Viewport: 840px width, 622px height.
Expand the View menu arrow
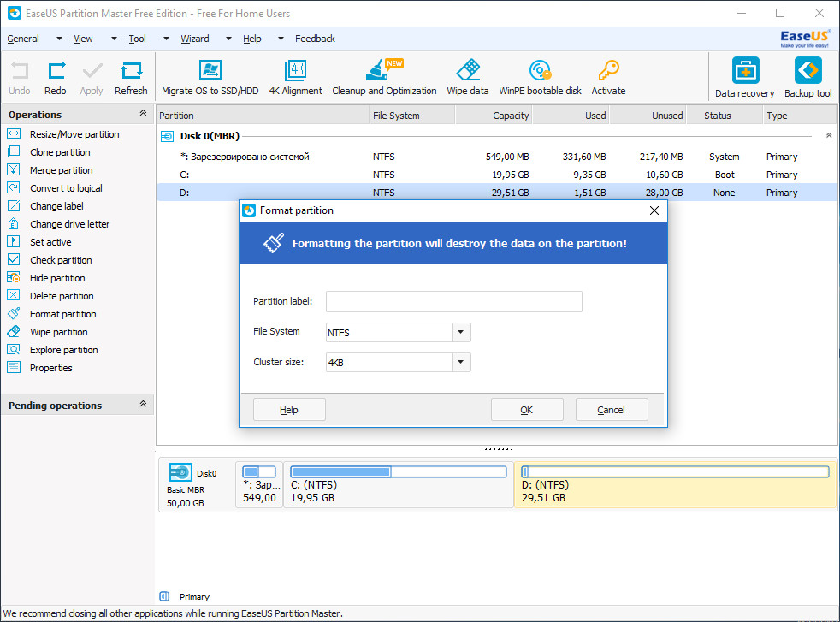click(114, 39)
